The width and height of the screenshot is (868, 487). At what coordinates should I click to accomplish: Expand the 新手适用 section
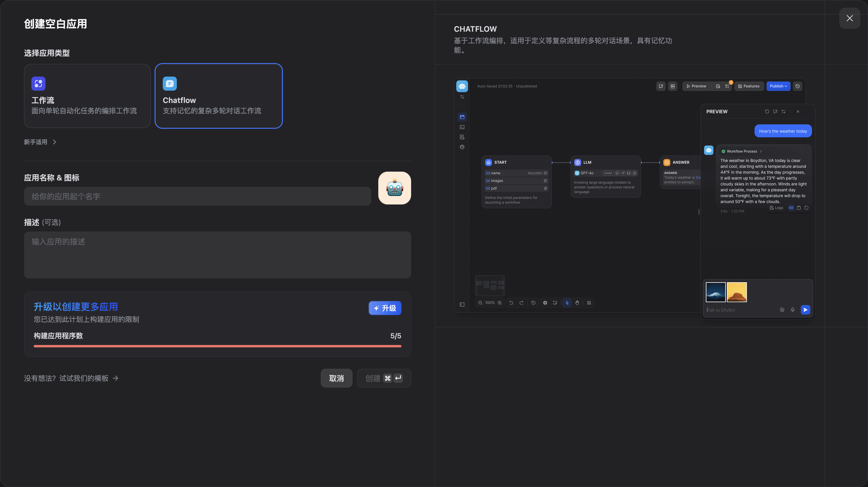coord(40,142)
